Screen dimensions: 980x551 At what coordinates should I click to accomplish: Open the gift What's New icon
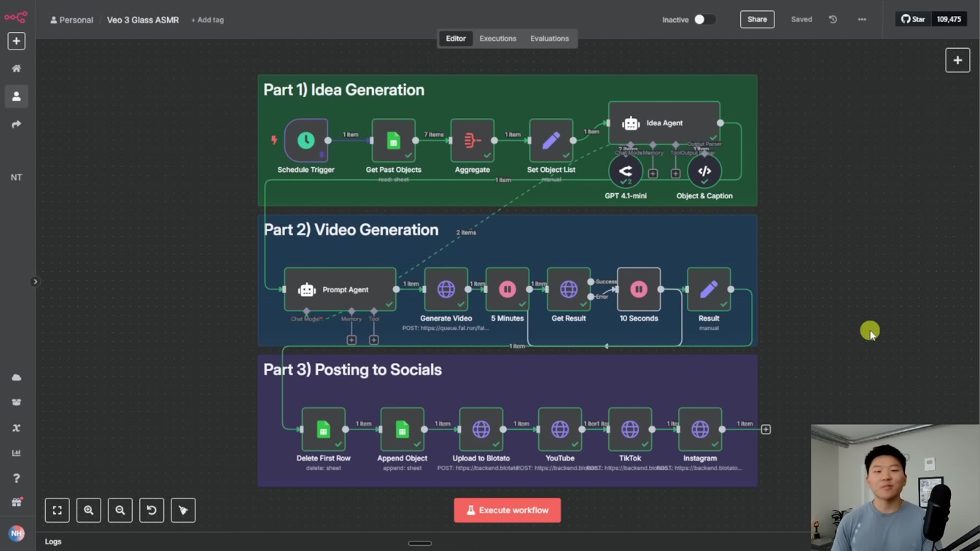16,503
